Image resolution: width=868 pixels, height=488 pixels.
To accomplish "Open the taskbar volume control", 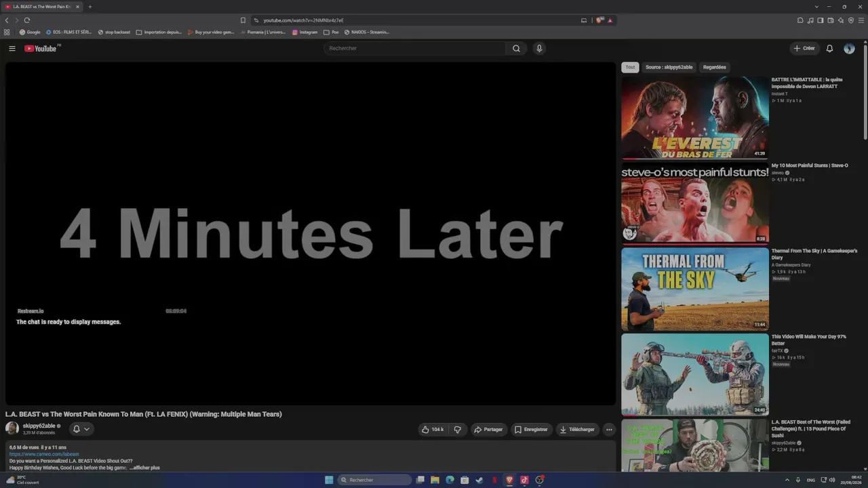I will pos(832,480).
